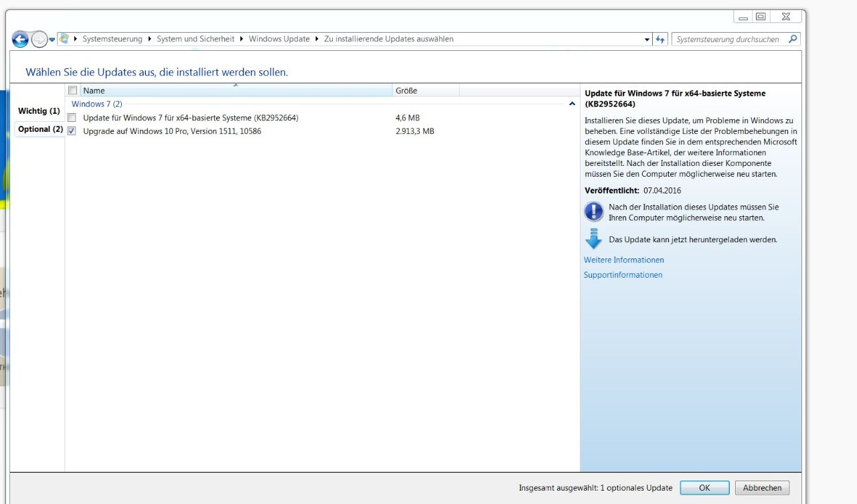Open address bar history dropdown
The height and width of the screenshot is (504, 857).
pos(647,39)
